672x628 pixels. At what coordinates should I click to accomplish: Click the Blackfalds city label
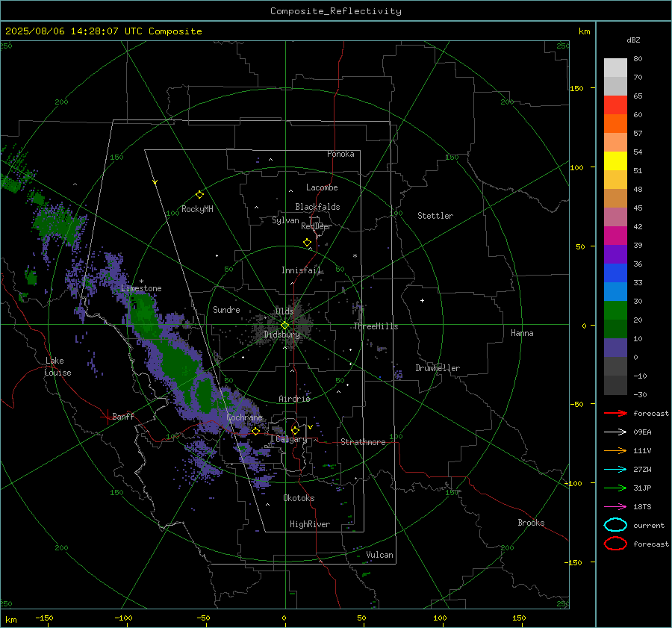coord(317,207)
